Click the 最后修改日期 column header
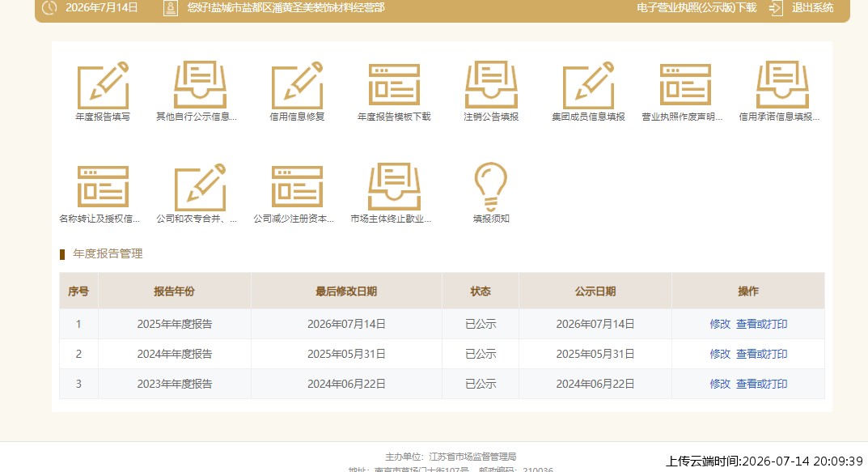Viewport: 868px width, 472px height. point(346,291)
